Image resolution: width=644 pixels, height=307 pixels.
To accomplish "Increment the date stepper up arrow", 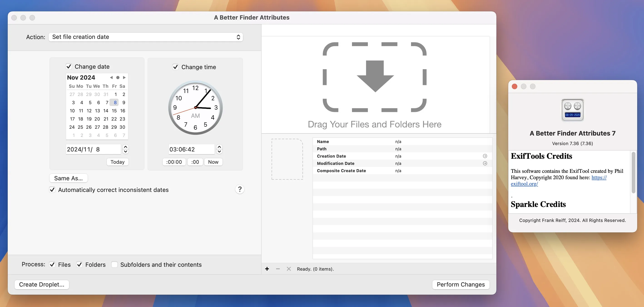I will tap(126, 147).
